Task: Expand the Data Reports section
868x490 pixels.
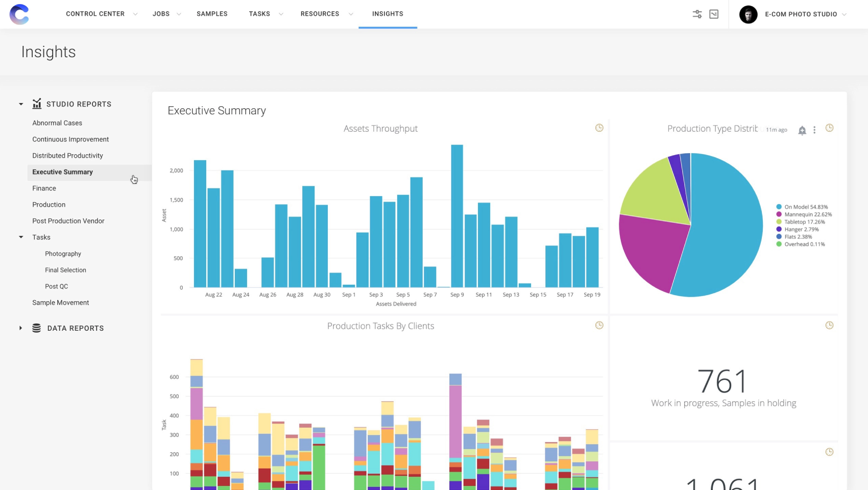Action: pyautogui.click(x=20, y=328)
